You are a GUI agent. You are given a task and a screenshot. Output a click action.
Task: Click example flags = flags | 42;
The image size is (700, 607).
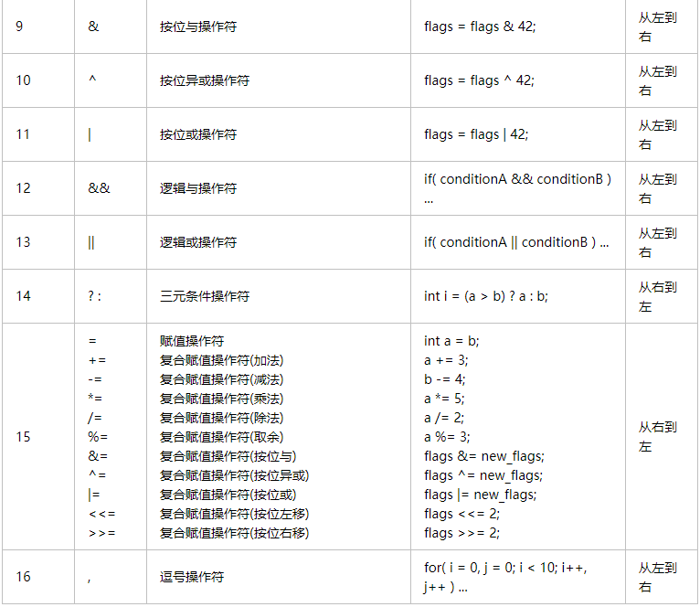point(476,134)
